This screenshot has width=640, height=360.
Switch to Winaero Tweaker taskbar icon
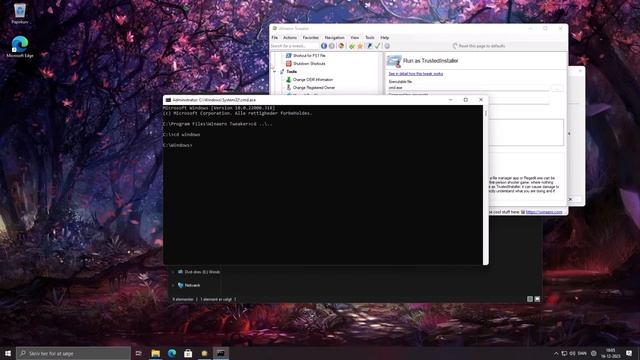[x=204, y=353]
